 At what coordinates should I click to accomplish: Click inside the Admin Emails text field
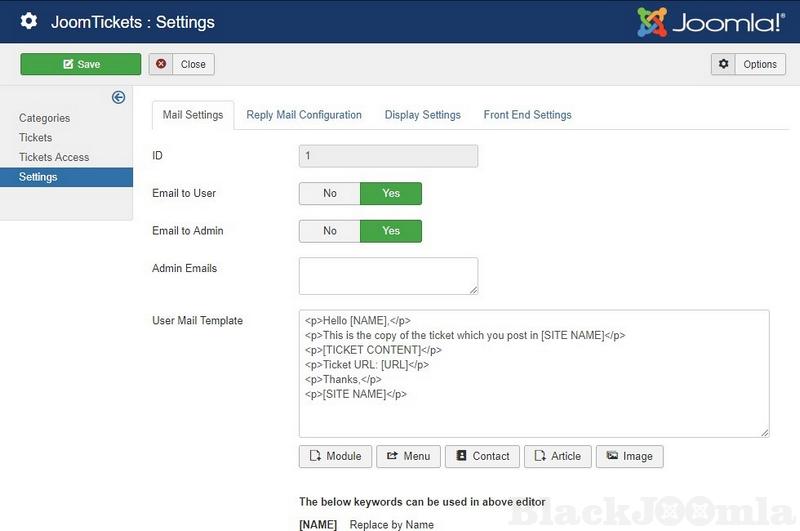388,276
